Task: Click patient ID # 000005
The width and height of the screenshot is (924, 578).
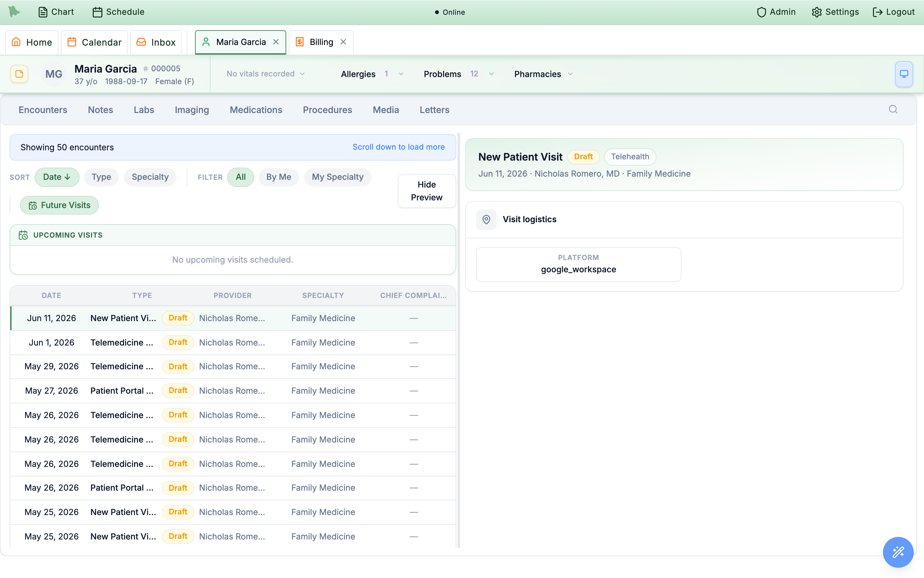Action: [x=161, y=69]
